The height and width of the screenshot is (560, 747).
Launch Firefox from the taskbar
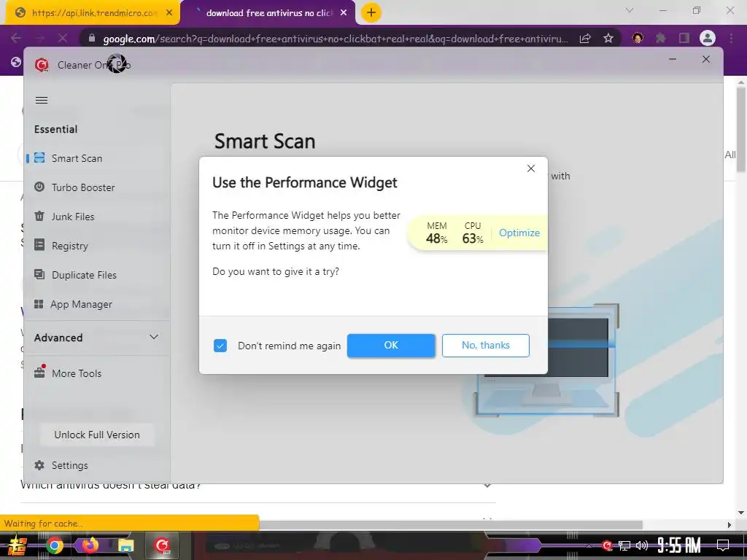point(90,545)
